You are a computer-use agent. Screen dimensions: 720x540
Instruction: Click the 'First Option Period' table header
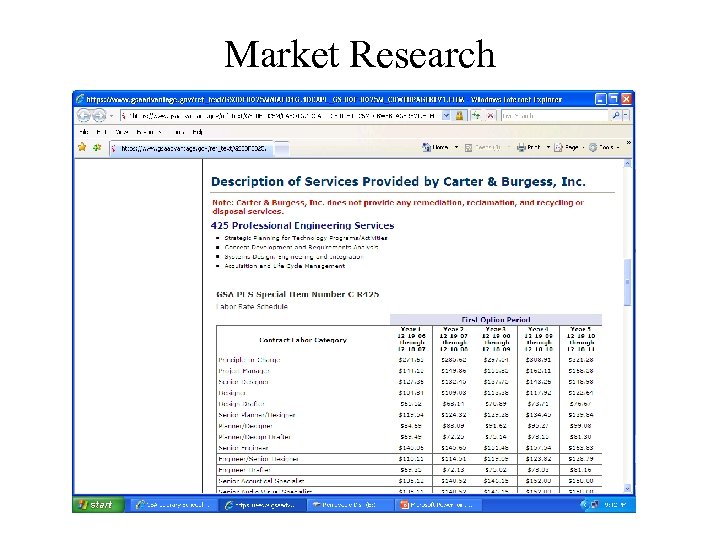pos(496,320)
